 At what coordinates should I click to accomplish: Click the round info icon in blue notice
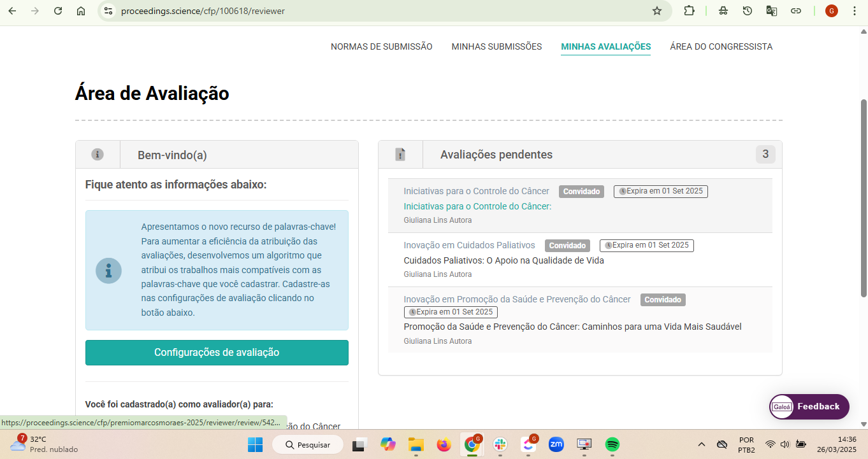(108, 271)
